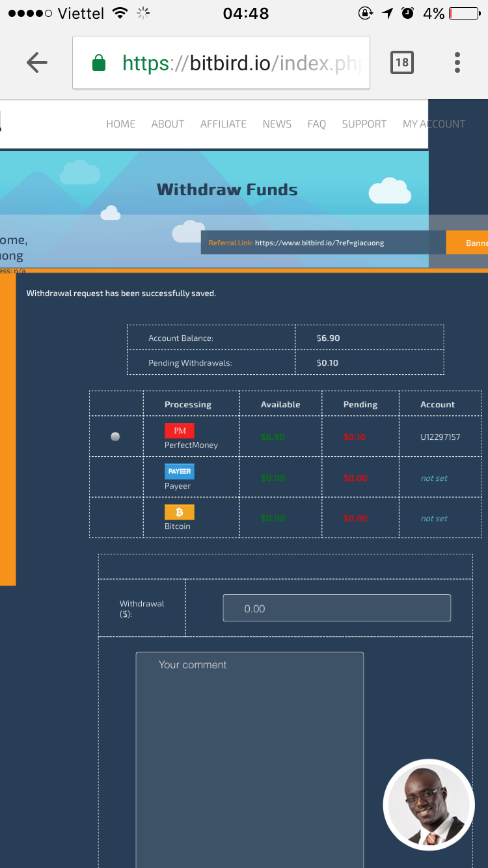
Task: Click the PerfectMoney available amount $6.90
Action: click(x=273, y=437)
